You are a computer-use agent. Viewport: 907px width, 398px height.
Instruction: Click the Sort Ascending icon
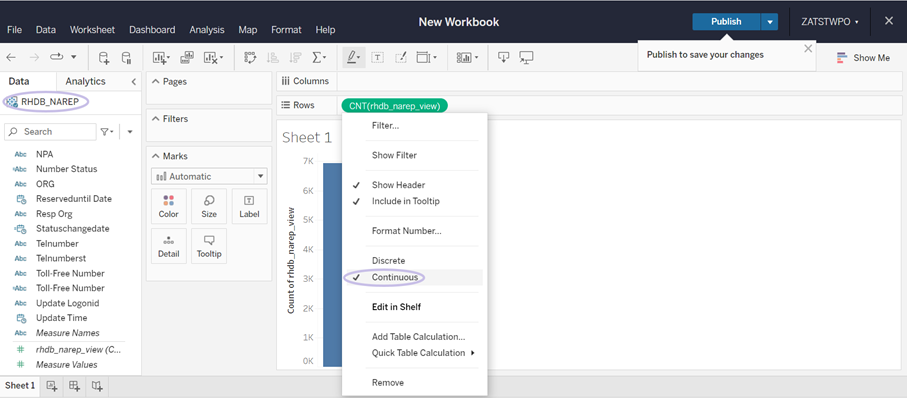click(x=272, y=57)
